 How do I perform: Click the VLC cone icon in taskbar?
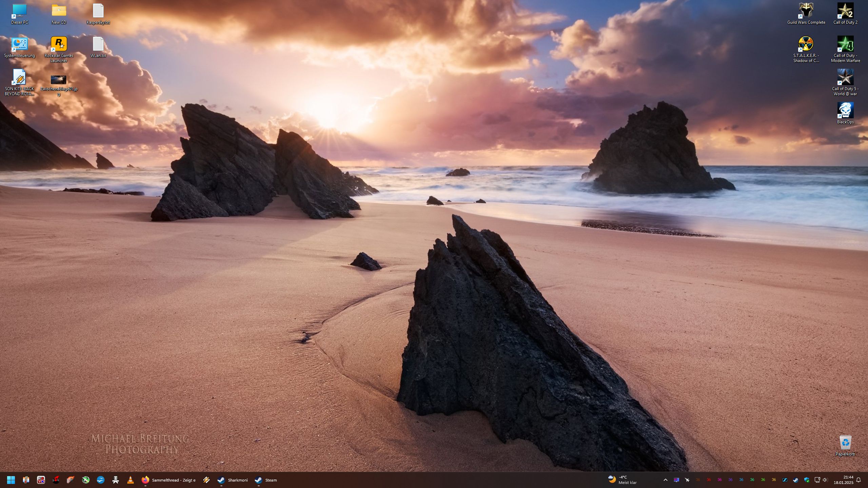coord(131,480)
